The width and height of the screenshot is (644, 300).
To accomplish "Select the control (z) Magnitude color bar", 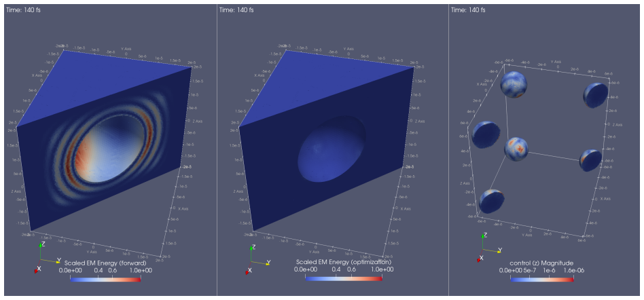I will (x=541, y=279).
